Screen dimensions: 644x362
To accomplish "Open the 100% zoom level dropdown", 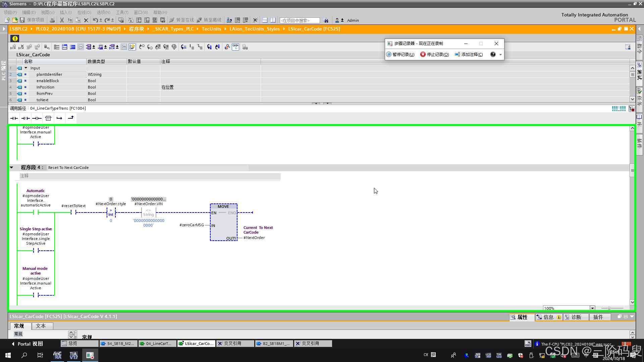I will point(592,308).
